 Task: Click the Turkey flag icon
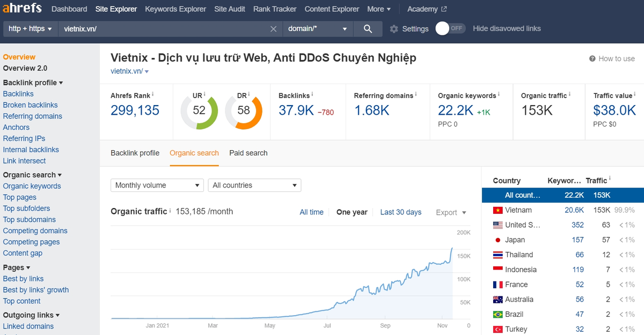point(497,329)
